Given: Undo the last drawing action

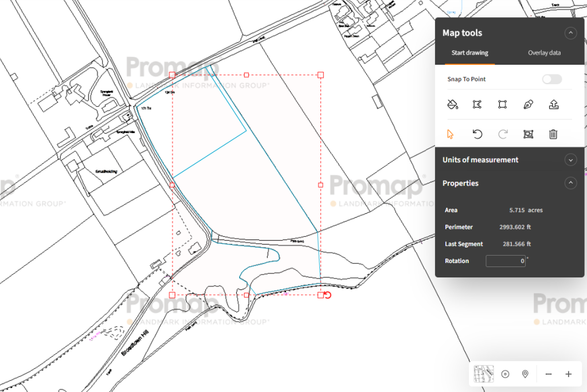Looking at the screenshot, I should pos(477,134).
